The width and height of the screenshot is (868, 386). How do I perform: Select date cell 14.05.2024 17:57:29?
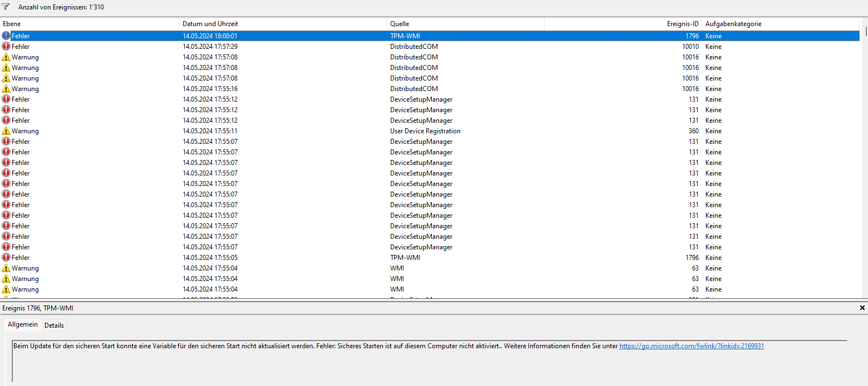pyautogui.click(x=210, y=46)
